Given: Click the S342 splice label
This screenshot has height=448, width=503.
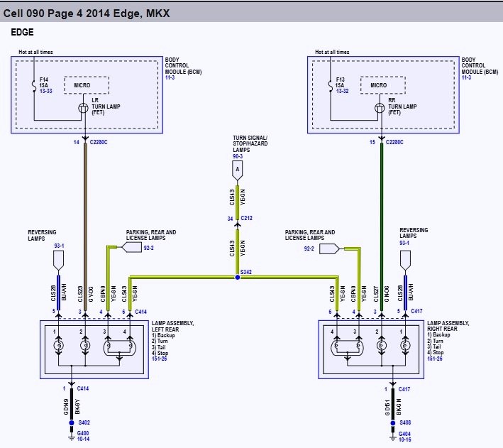Looking at the screenshot, I should (246, 272).
